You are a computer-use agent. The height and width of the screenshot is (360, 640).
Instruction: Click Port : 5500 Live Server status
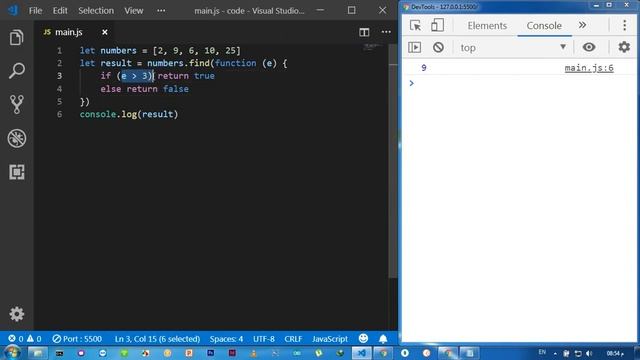click(77, 339)
